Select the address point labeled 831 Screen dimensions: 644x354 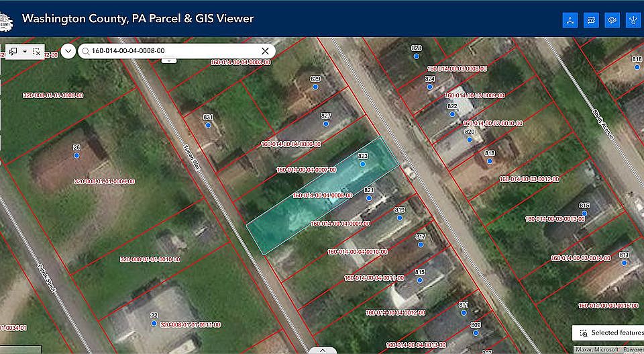208,125
